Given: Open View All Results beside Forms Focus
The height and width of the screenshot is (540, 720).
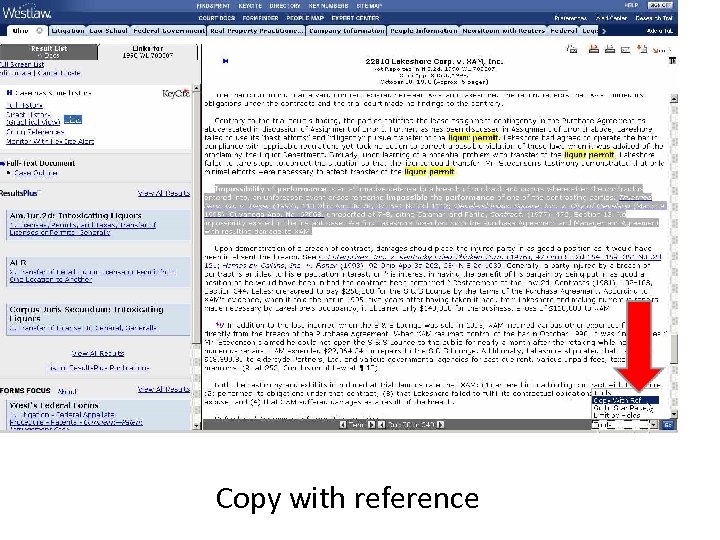Looking at the screenshot, I should click(163, 389).
